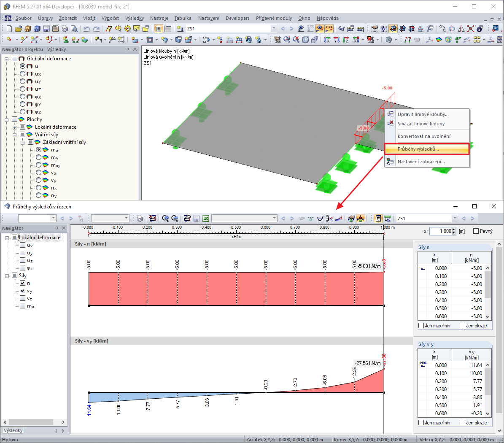Click the disabled save icon in diagram toolbar
The image size is (504, 443).
197,219
